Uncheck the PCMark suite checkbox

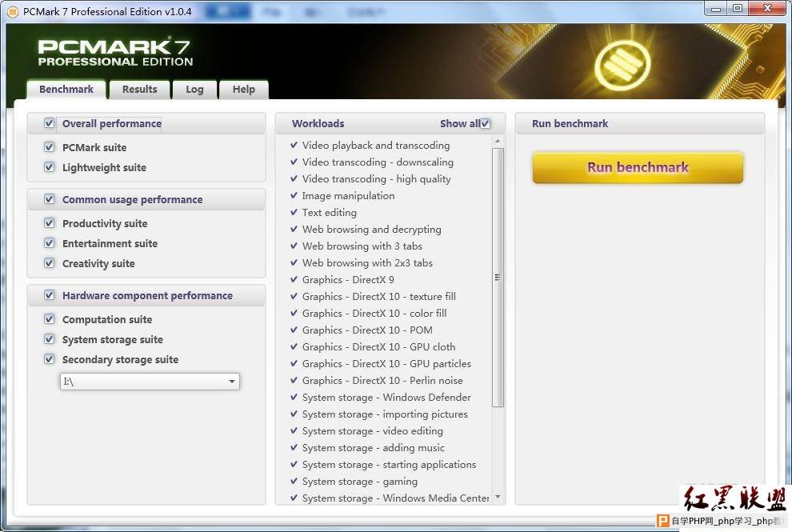[49, 147]
